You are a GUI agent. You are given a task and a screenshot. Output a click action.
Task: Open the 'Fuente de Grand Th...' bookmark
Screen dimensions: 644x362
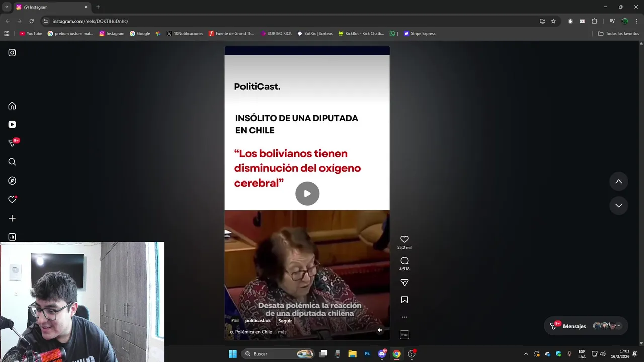coord(231,34)
